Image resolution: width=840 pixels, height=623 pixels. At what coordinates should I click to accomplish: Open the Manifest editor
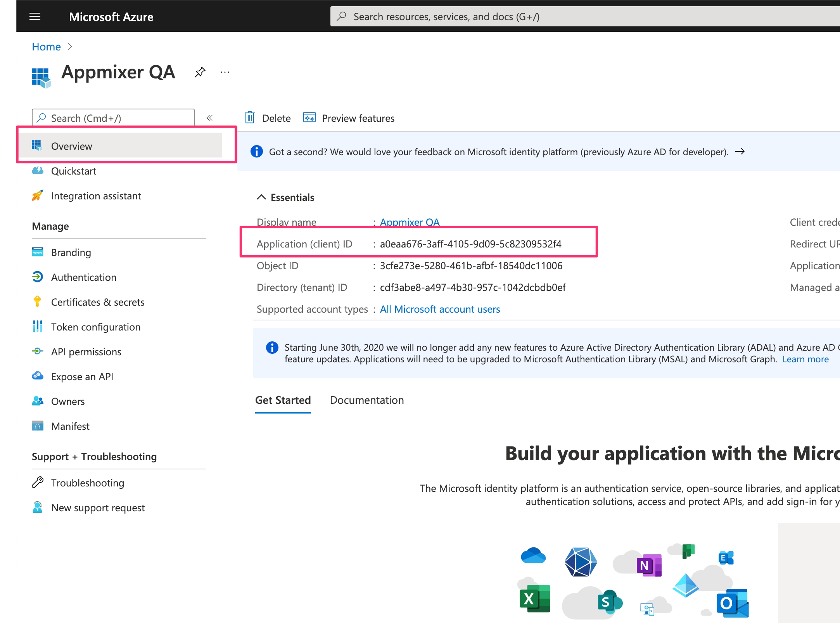point(70,426)
